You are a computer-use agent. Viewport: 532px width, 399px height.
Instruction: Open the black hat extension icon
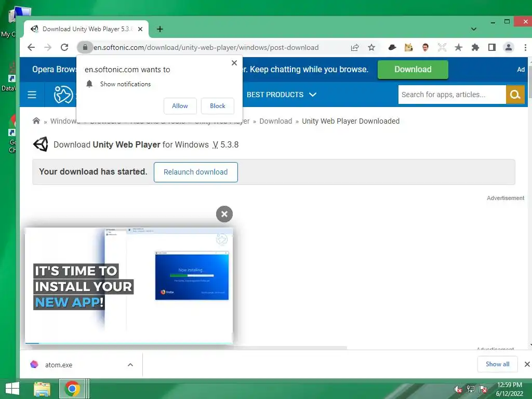[392, 47]
